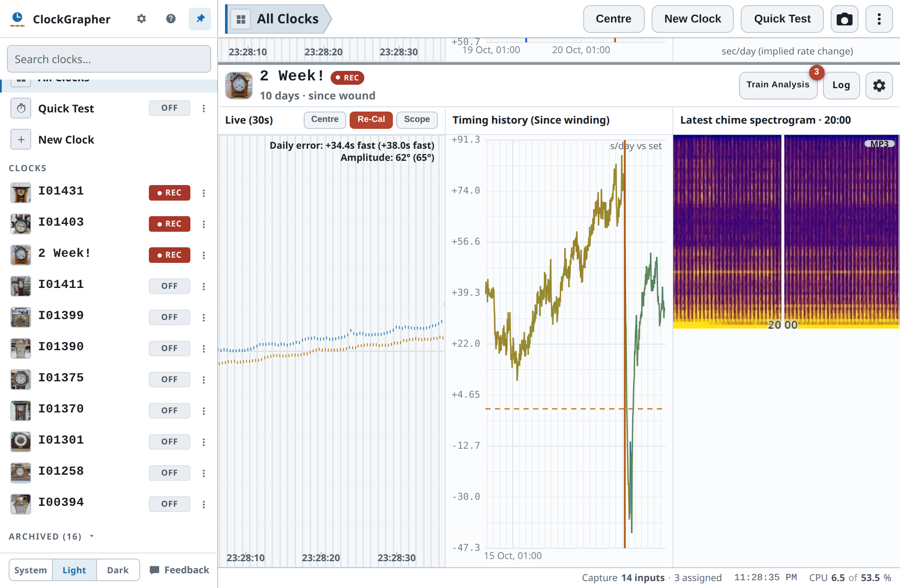Select the Light theme option

tap(74, 570)
